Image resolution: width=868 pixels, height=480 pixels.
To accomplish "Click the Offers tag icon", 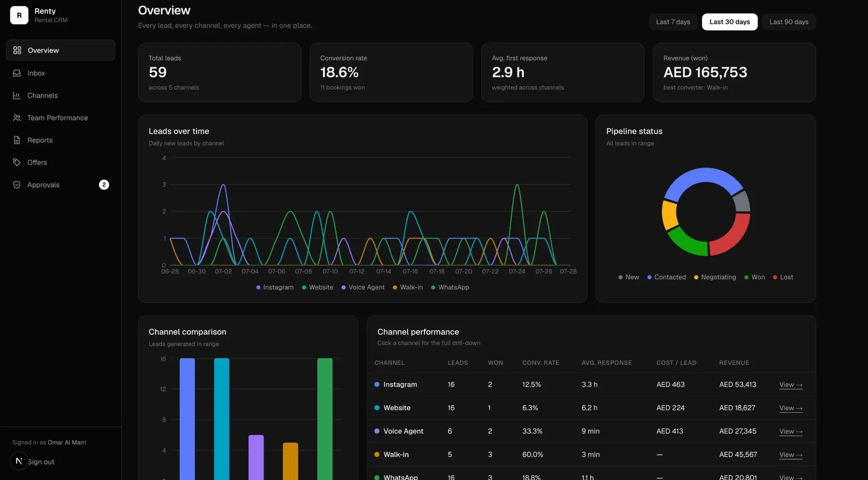I will point(17,162).
